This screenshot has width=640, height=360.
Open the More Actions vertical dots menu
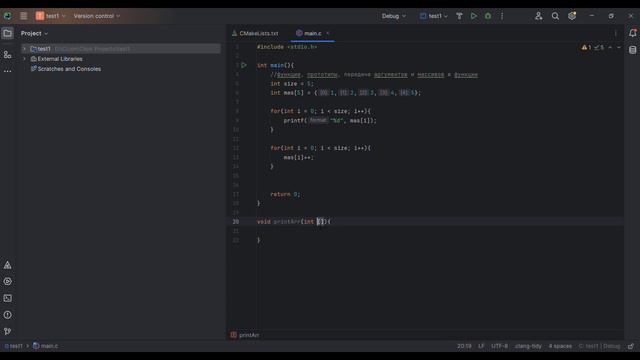502,16
